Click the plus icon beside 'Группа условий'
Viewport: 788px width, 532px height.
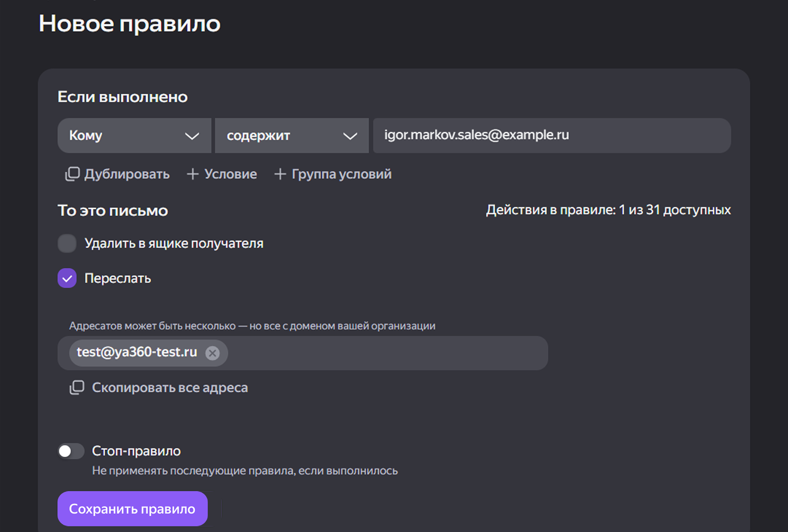(280, 174)
